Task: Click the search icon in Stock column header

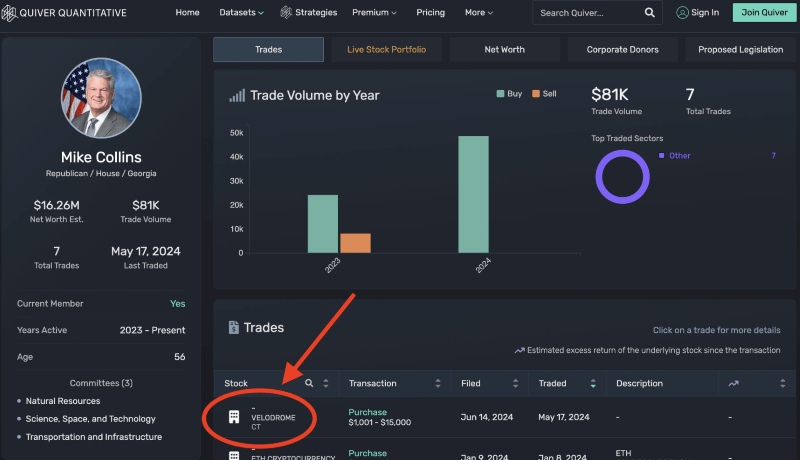Action: pos(309,383)
